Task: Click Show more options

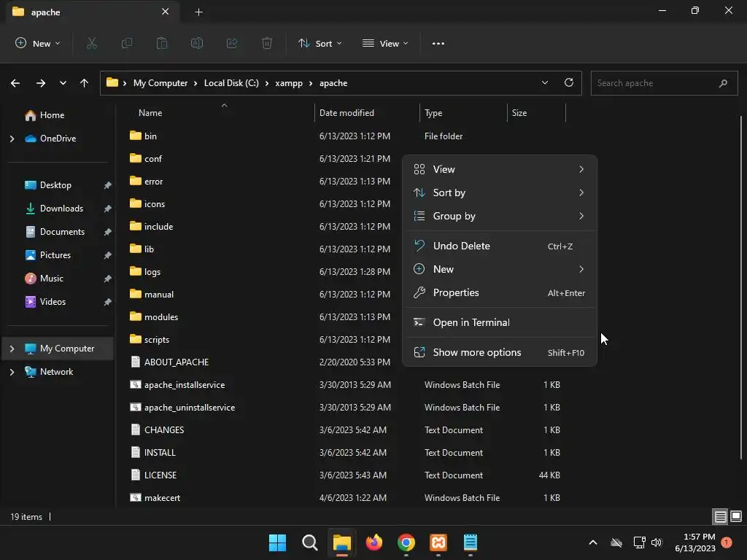Action: pyautogui.click(x=499, y=353)
